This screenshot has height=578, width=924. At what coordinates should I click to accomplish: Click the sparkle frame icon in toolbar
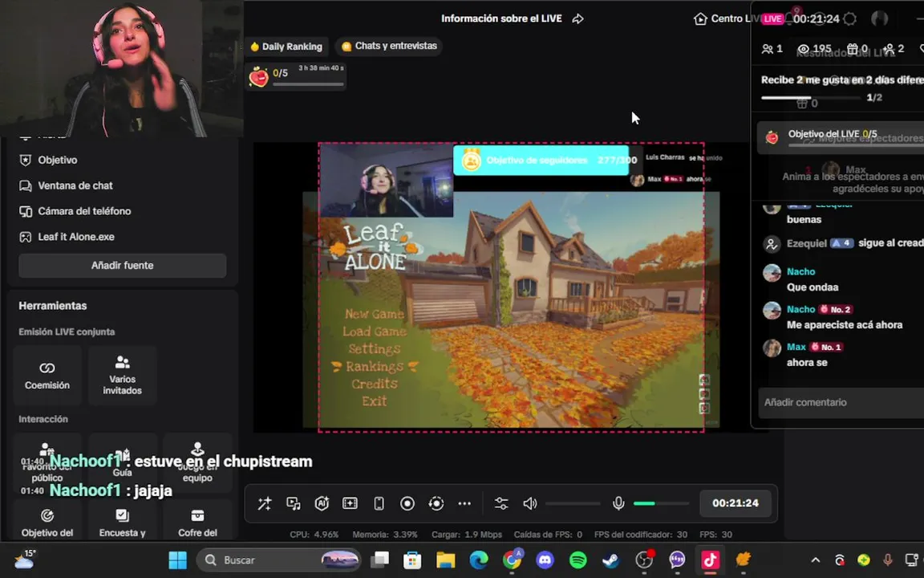[x=350, y=503]
